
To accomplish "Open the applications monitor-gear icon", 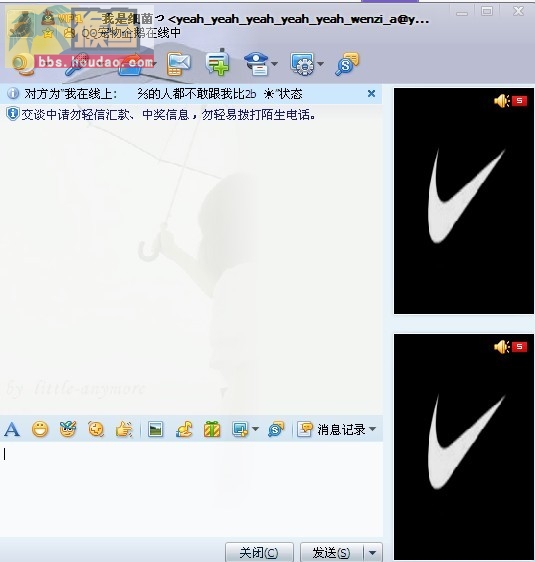I will 302,64.
